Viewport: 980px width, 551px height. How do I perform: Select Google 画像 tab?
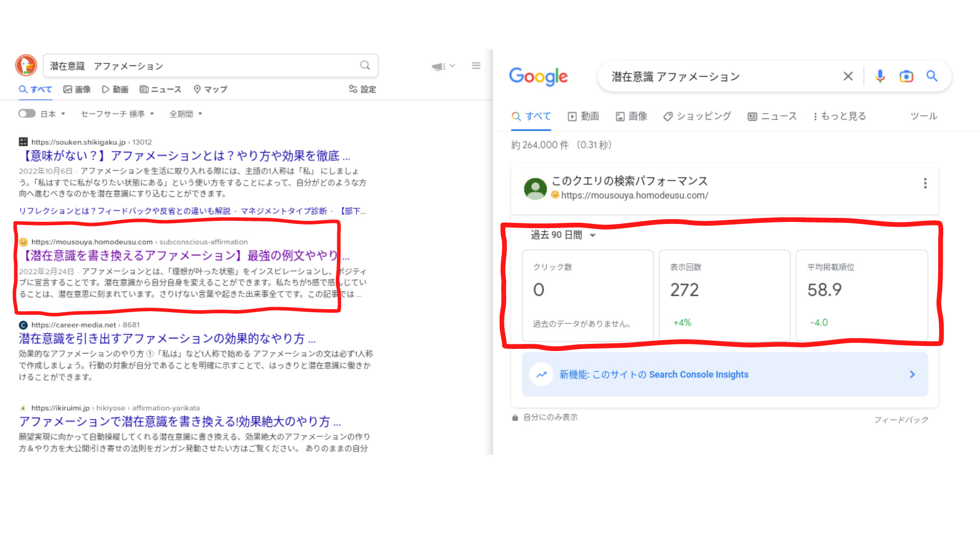631,116
